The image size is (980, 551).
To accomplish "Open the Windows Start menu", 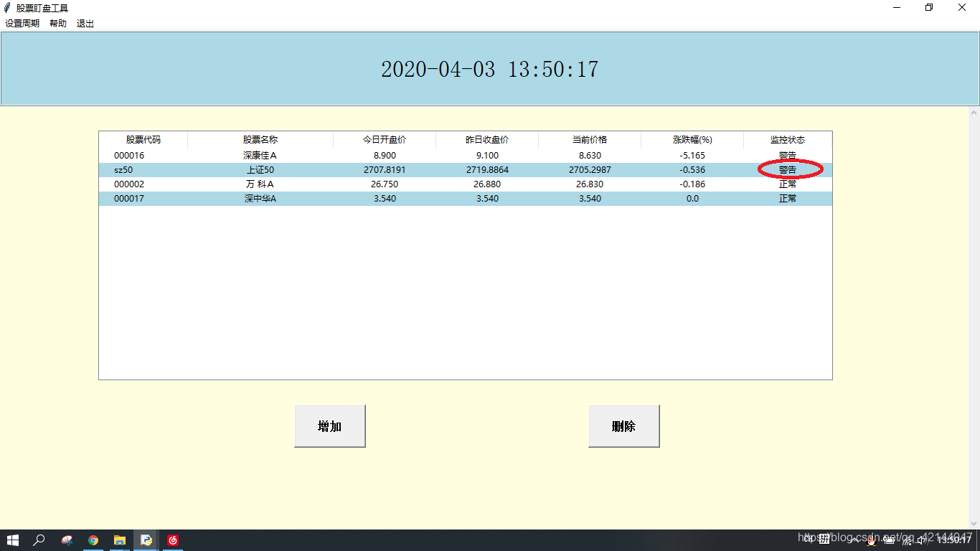I will point(13,540).
